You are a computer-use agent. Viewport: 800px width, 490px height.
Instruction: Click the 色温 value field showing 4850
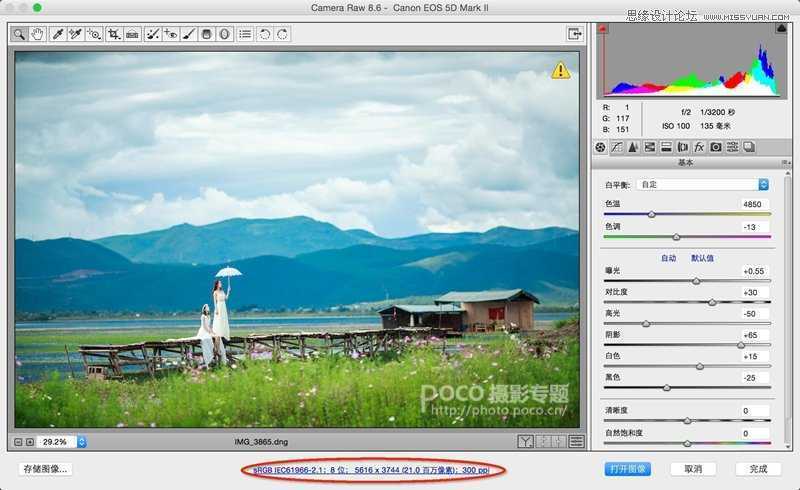coord(754,204)
